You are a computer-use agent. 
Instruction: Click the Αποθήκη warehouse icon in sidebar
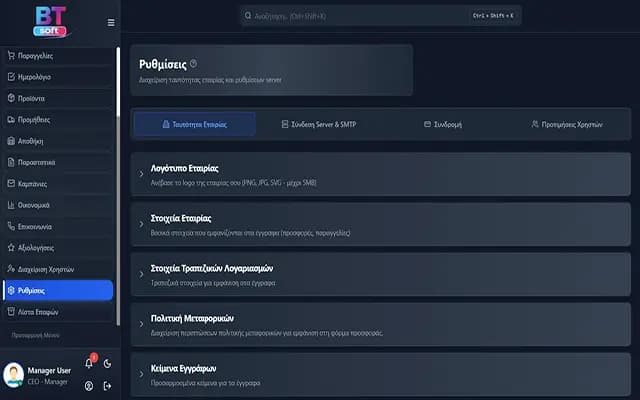pos(11,140)
